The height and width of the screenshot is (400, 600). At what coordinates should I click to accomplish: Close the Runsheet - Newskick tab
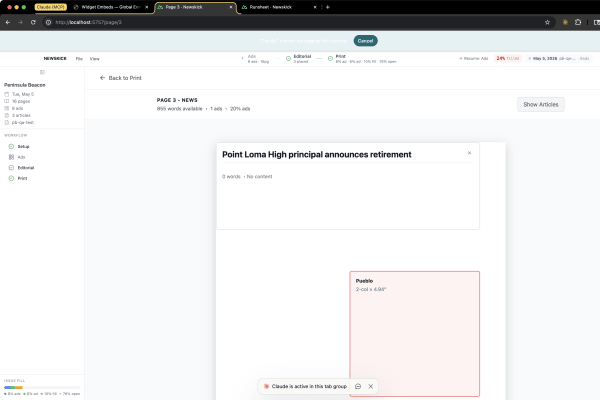coord(315,7)
